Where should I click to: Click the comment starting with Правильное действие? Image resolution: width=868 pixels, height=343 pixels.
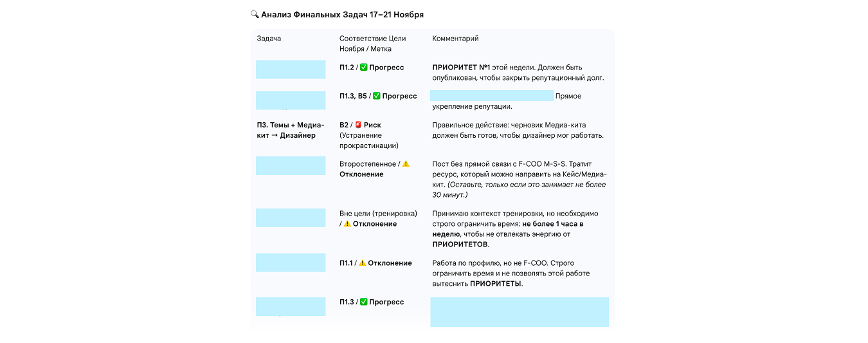pos(518,130)
